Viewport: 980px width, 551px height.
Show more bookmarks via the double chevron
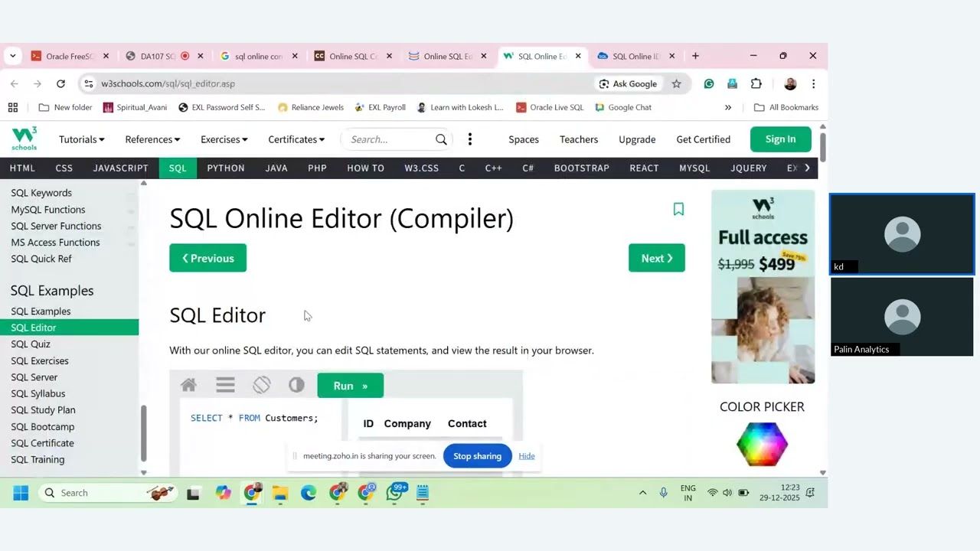(x=728, y=107)
